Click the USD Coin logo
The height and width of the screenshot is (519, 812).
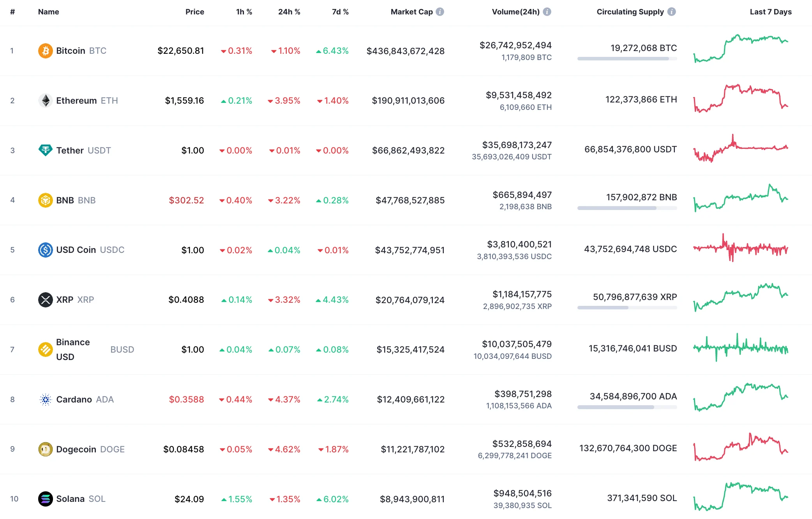click(46, 250)
